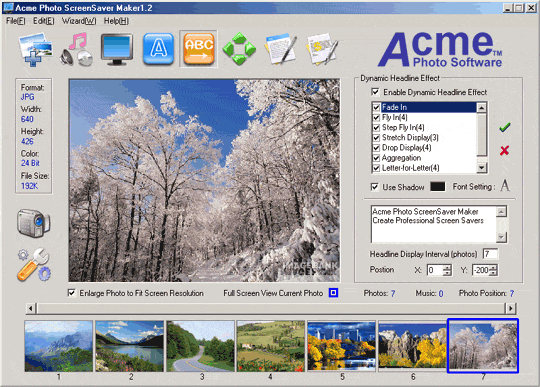Screen dimensions: 540x387
Task: Toggle the Step Fly In(4) checkbox
Action: 376,128
